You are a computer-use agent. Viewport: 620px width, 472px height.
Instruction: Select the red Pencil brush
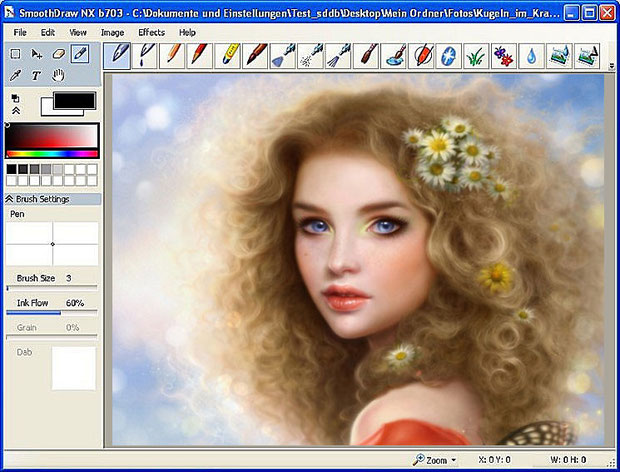[x=200, y=56]
